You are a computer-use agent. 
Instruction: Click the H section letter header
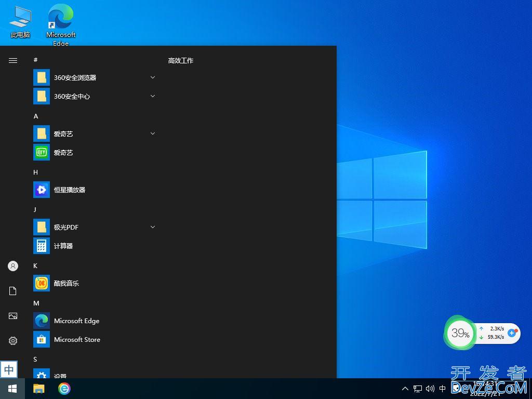(x=36, y=172)
